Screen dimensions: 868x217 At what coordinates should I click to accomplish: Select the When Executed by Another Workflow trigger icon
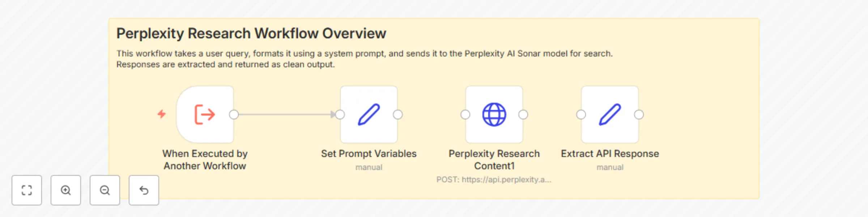(205, 114)
